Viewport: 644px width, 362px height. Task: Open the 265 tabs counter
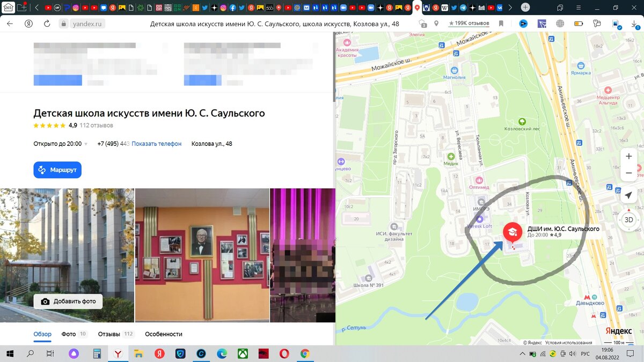(8, 8)
